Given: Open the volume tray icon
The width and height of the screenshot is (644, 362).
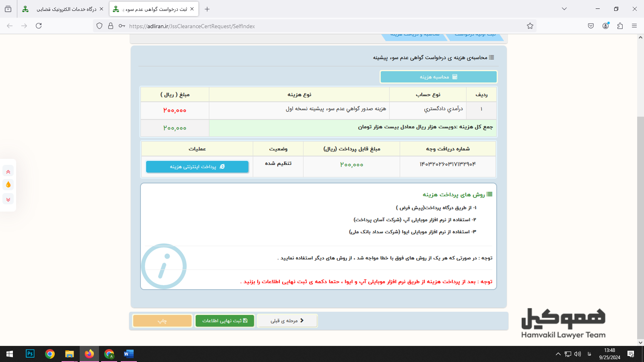Looking at the screenshot, I should tap(578, 354).
